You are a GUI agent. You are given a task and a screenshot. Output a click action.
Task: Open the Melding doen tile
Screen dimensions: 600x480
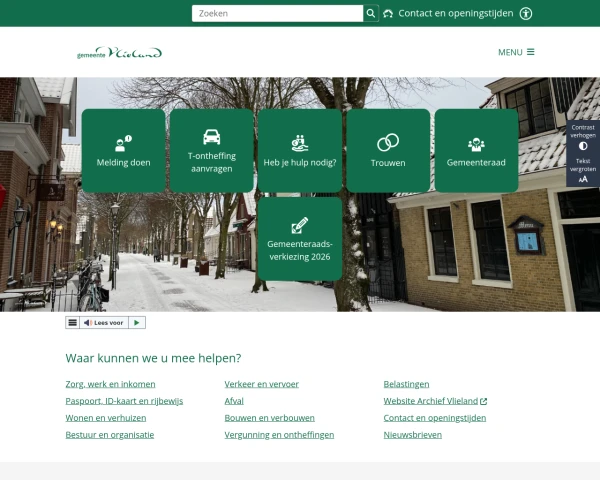point(124,150)
